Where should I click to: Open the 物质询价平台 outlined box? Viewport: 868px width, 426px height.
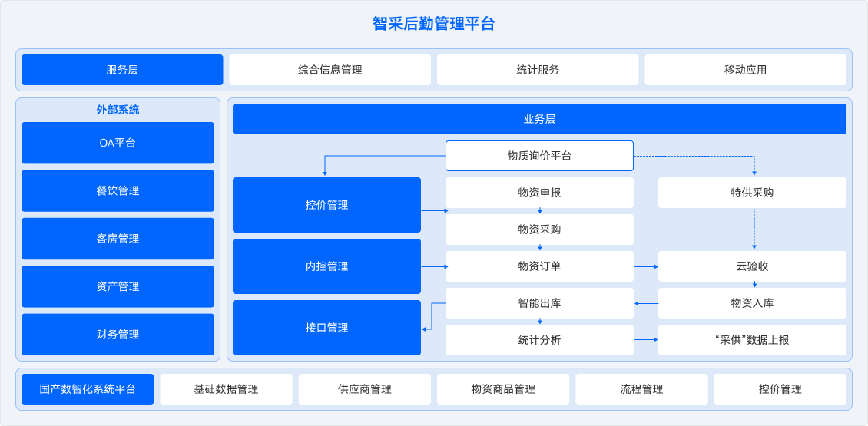(x=539, y=156)
